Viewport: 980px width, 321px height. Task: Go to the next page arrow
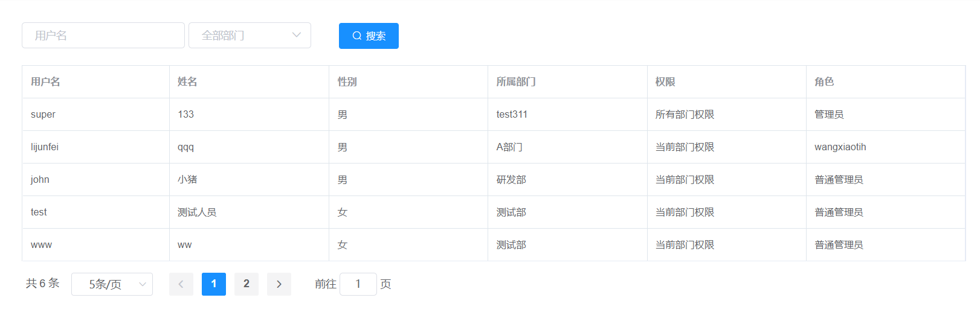coord(279,284)
